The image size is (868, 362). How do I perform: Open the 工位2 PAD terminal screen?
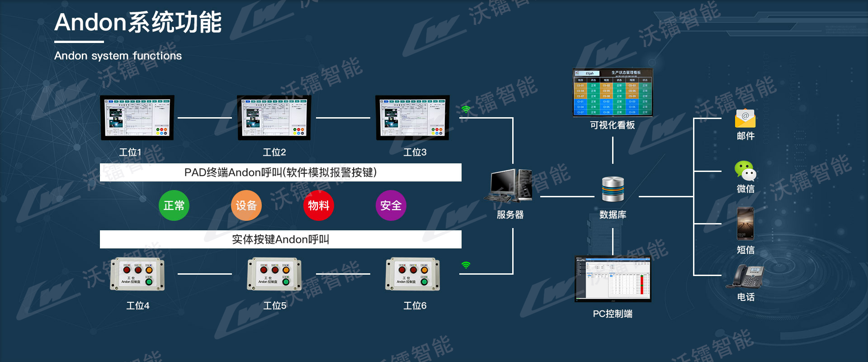pos(274,118)
